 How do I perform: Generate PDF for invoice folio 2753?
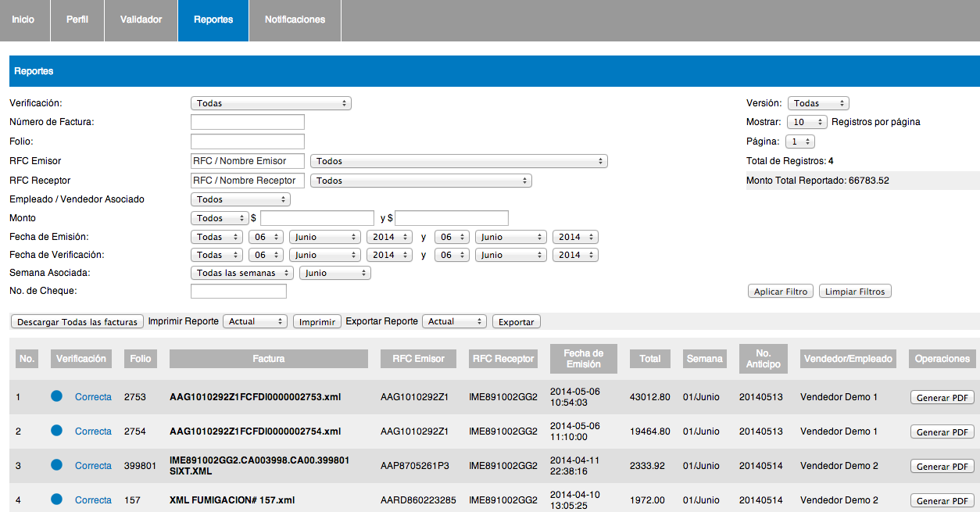click(x=942, y=398)
